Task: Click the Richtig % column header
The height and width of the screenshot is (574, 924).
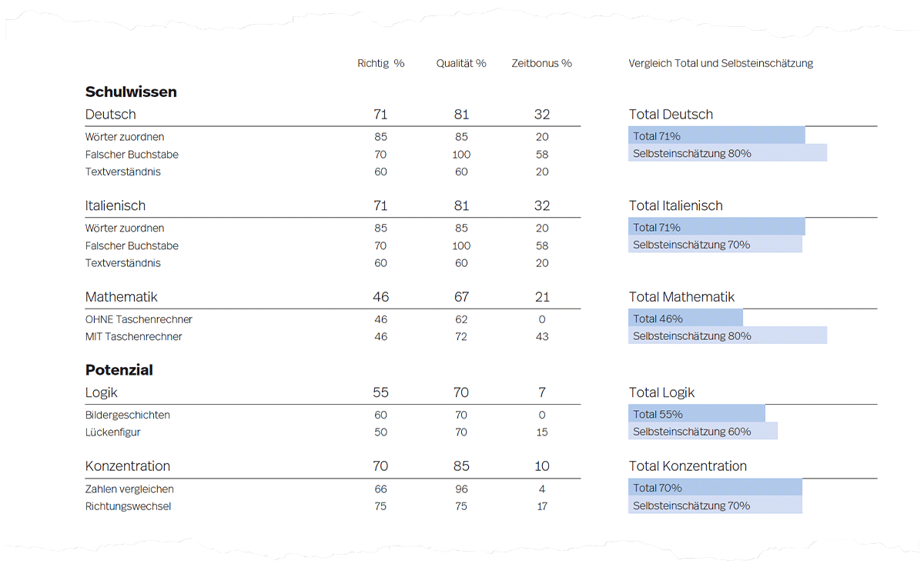Action: point(380,64)
